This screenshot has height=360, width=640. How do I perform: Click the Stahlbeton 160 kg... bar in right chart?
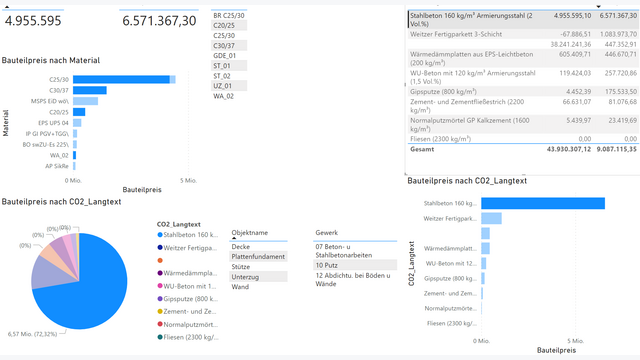point(543,203)
